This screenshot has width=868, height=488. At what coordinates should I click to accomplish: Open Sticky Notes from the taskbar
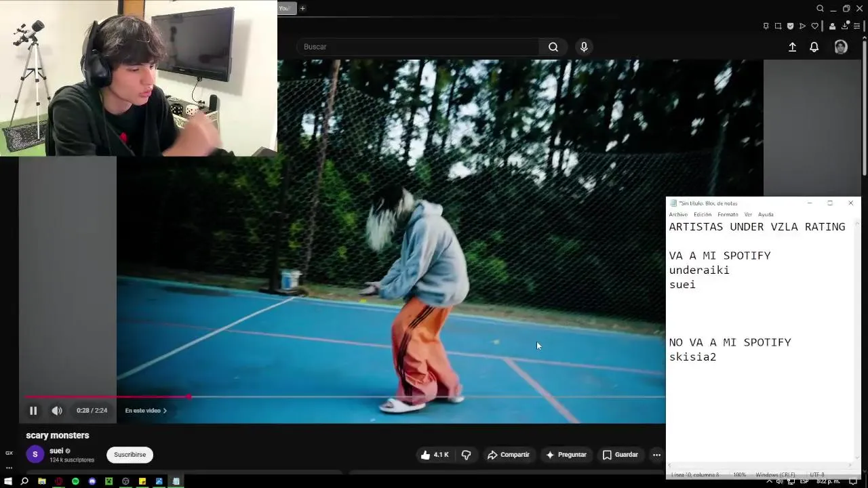[x=142, y=481]
